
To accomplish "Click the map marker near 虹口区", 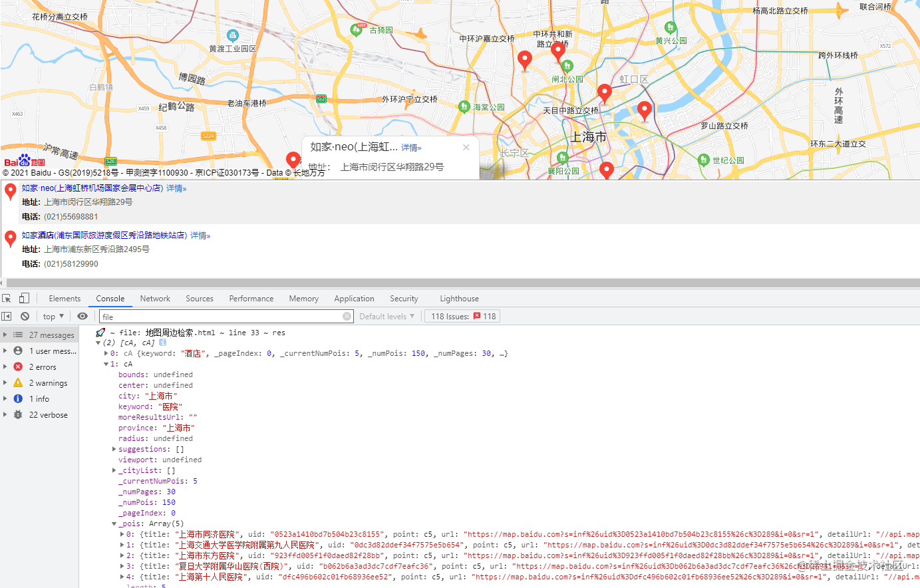I will point(604,93).
